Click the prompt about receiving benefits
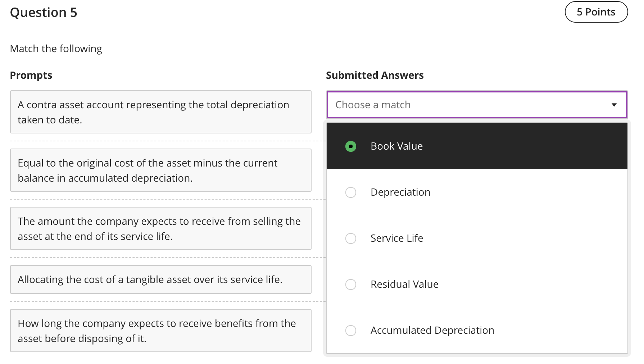Viewport: 644px width, 364px height. (160, 331)
